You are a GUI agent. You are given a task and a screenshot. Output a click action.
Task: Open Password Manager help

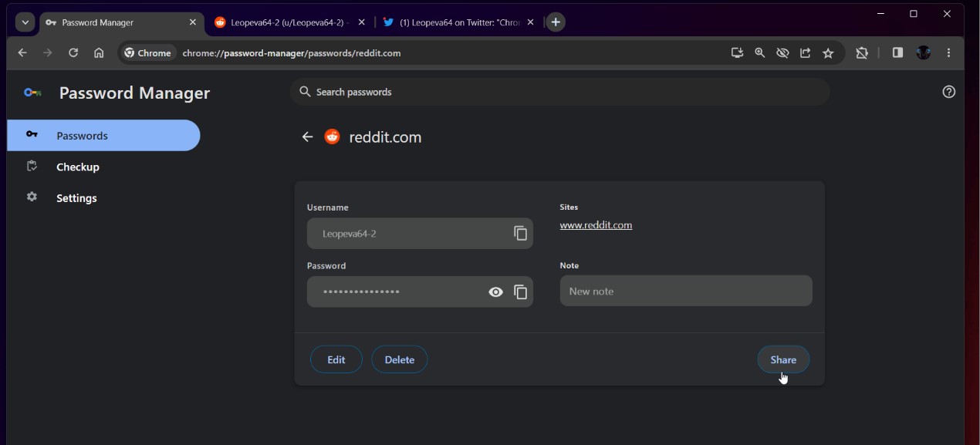[949, 92]
